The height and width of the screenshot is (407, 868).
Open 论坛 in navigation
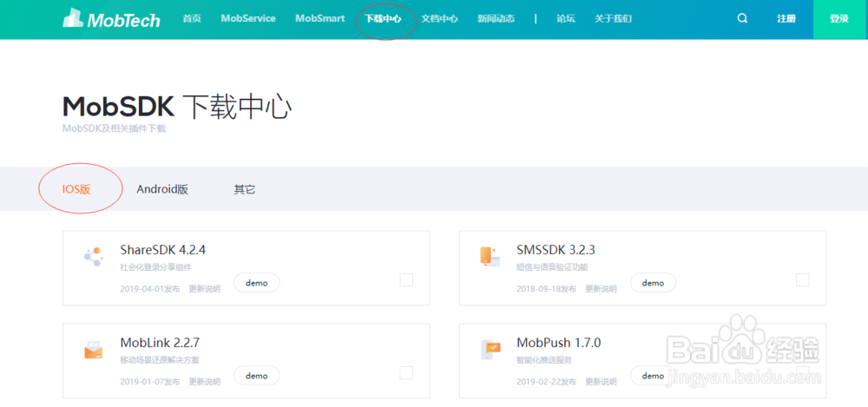[x=566, y=18]
